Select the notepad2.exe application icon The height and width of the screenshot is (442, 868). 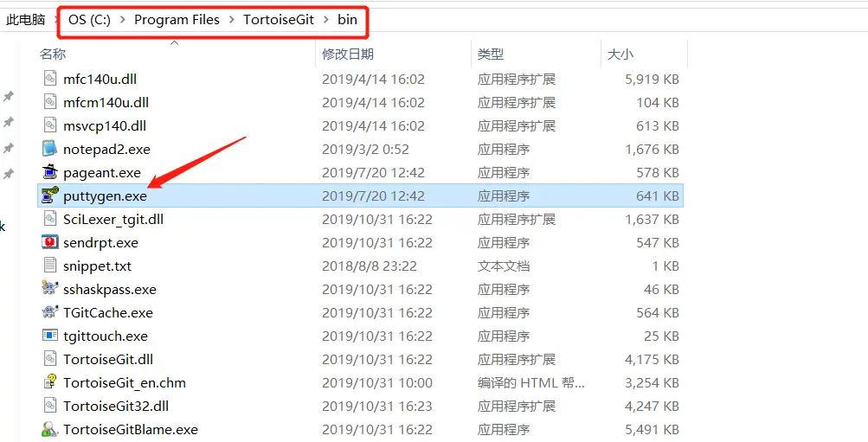[x=50, y=149]
